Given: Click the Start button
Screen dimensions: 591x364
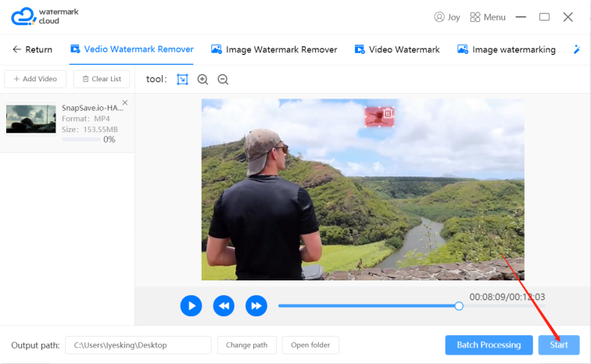Looking at the screenshot, I should (559, 345).
